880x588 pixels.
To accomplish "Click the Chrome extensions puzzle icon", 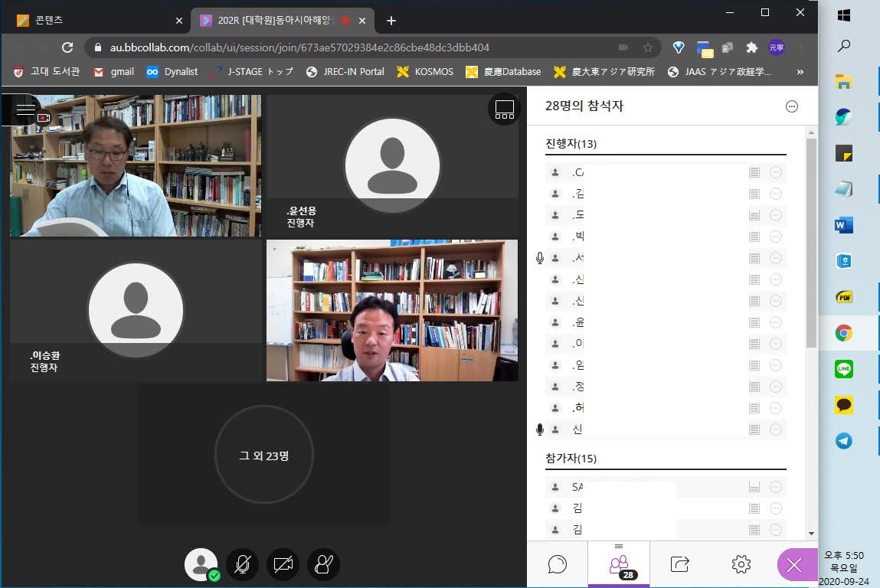I will [x=751, y=47].
